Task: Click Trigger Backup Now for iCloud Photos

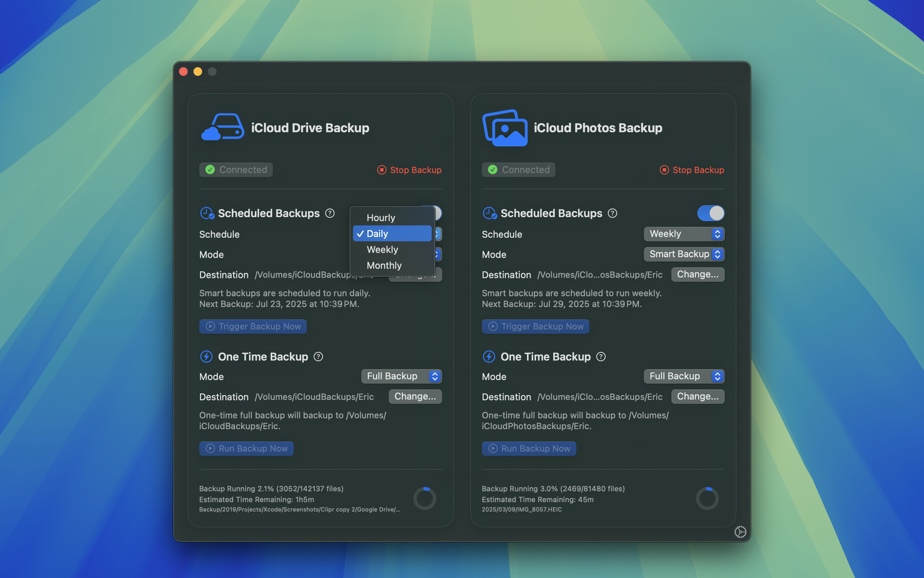Action: pyautogui.click(x=535, y=327)
